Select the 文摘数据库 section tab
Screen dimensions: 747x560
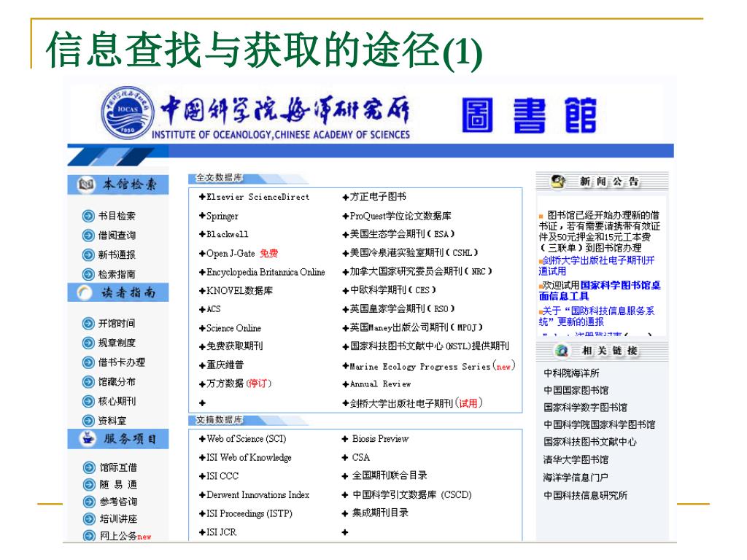pos(219,419)
